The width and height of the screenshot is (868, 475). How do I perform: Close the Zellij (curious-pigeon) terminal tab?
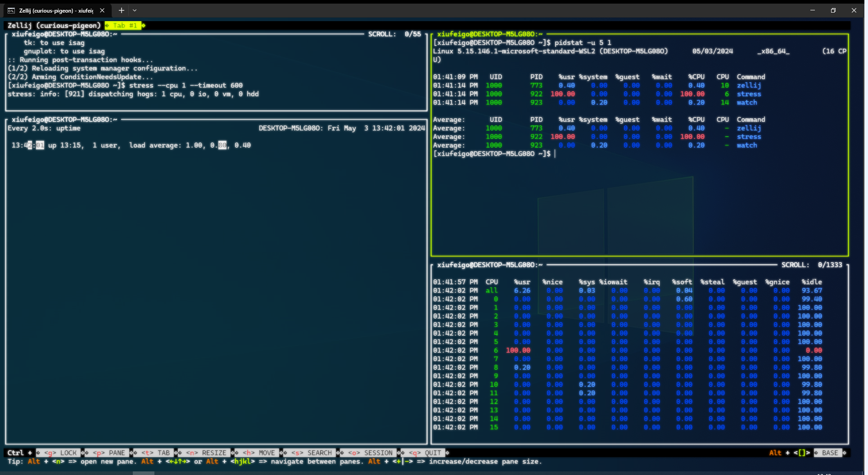(102, 10)
